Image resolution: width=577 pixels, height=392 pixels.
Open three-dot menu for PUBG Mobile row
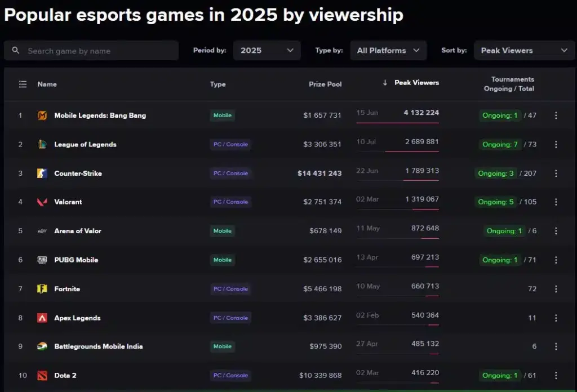click(556, 260)
